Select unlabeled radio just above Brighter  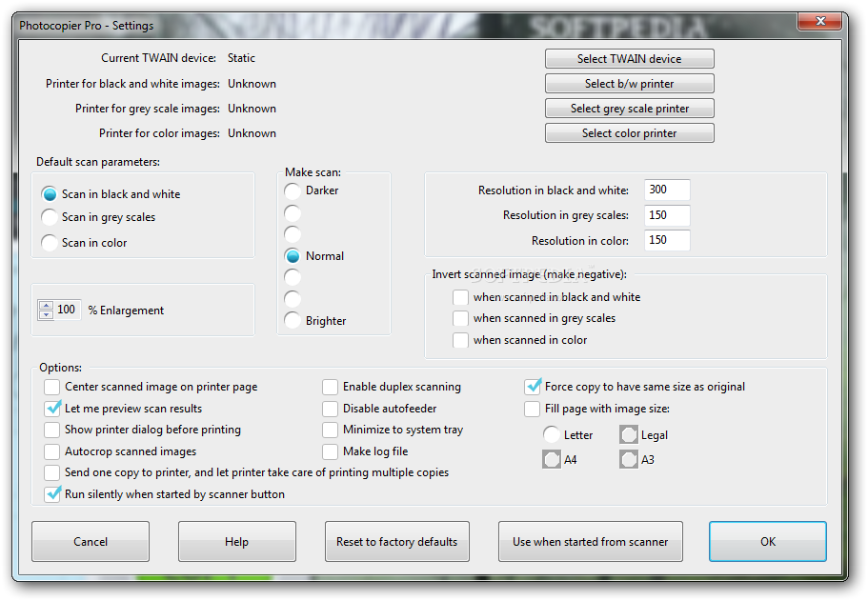pos(293,299)
